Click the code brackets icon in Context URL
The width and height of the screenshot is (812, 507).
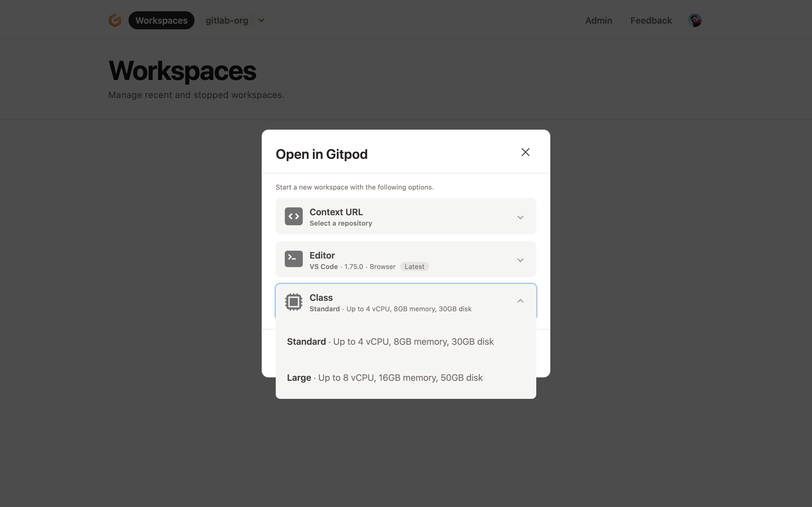(293, 216)
